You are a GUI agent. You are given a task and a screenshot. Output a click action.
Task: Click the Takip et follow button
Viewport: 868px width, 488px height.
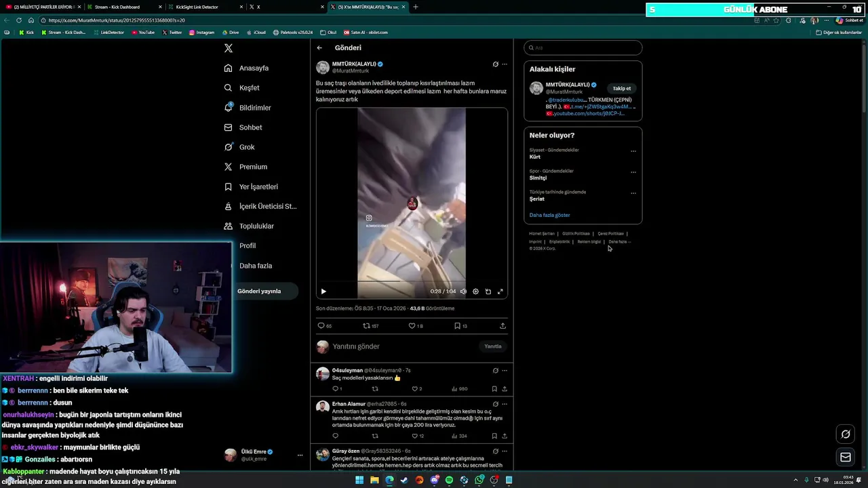pos(622,88)
